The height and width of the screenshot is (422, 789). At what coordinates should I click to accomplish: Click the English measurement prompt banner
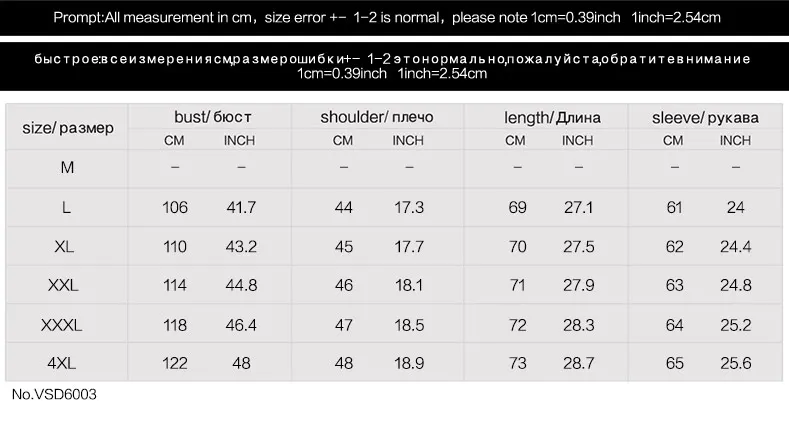[394, 18]
